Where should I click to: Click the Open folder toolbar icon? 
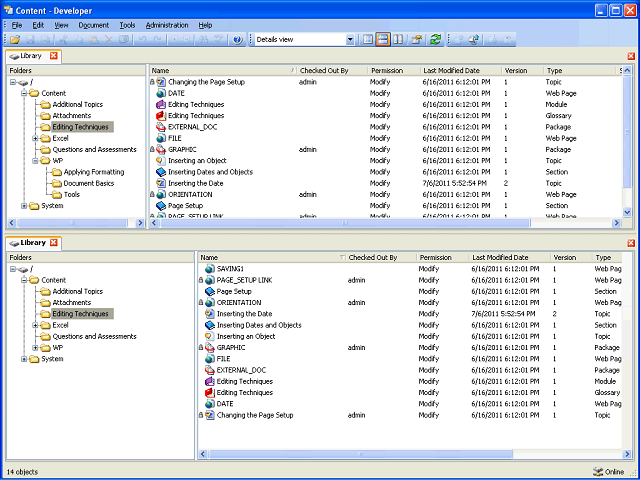click(15, 40)
